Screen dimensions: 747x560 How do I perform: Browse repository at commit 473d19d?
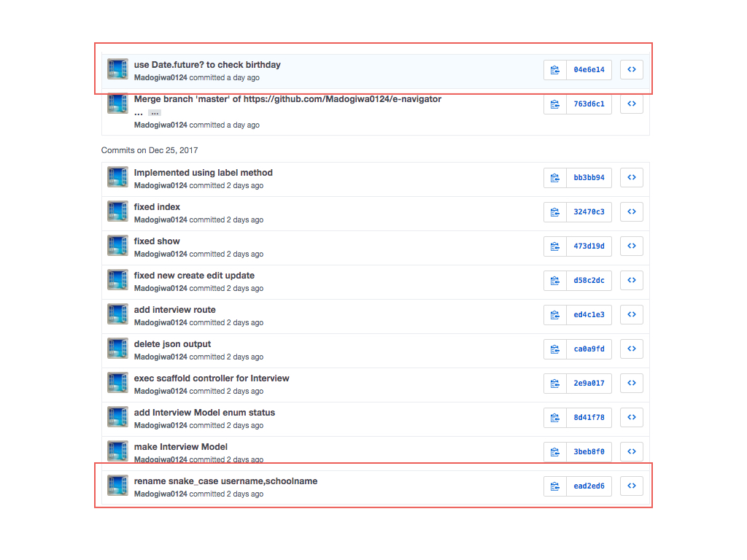[x=632, y=246]
